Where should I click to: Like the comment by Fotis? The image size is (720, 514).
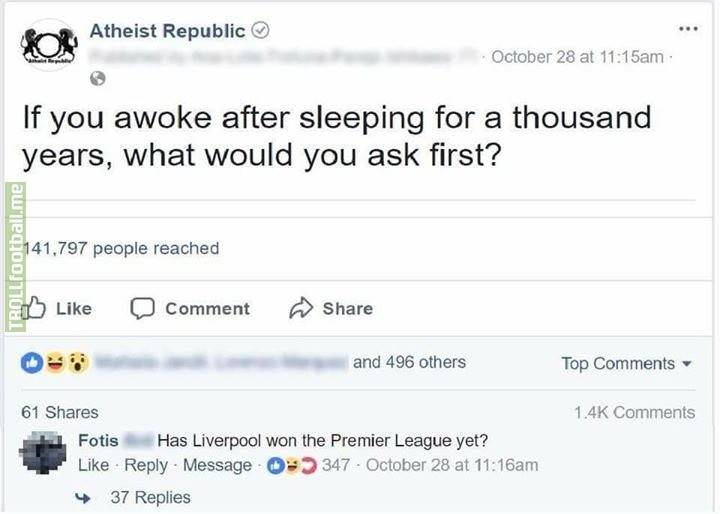pyautogui.click(x=93, y=465)
